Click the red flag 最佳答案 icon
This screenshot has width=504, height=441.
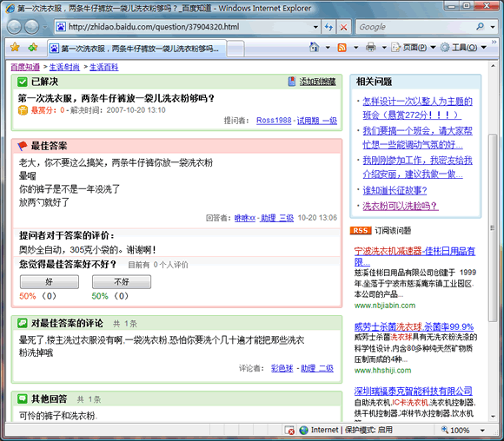pos(23,146)
